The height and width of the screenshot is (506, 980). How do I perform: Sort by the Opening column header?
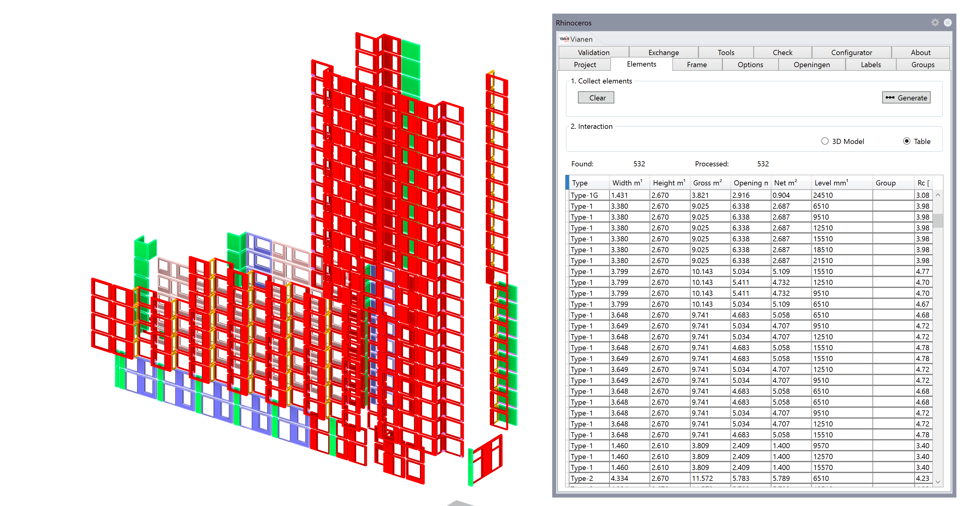(x=751, y=183)
